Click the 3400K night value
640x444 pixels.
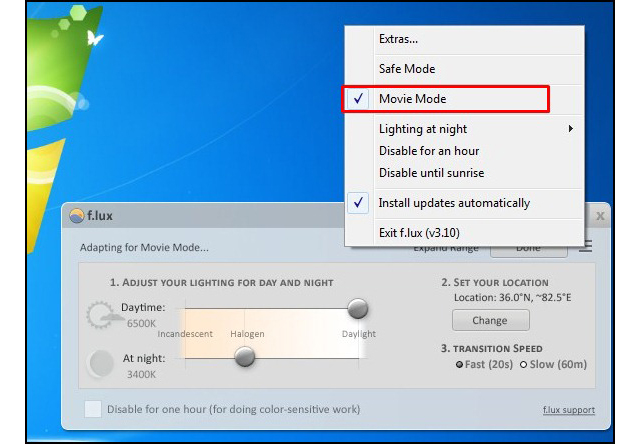[141, 375]
